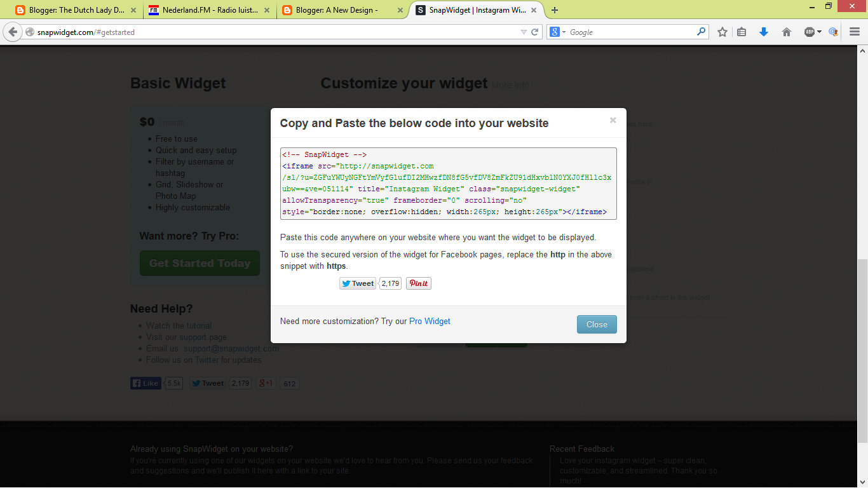Click the vertical scrollbar thumb
Image resolution: width=868 pixels, height=488 pixels.
tap(862, 349)
